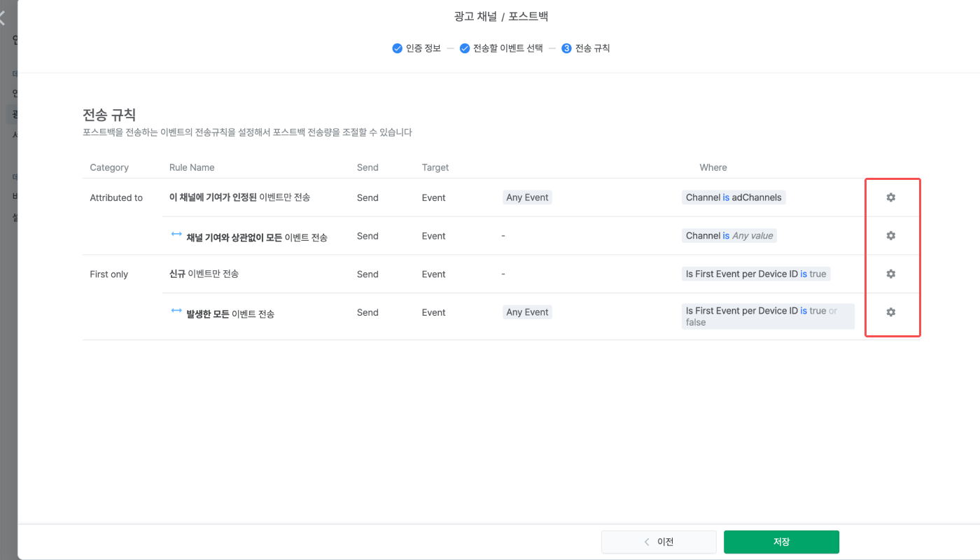Go back with the 이전 button
This screenshot has height=560, width=980.
[x=659, y=542]
